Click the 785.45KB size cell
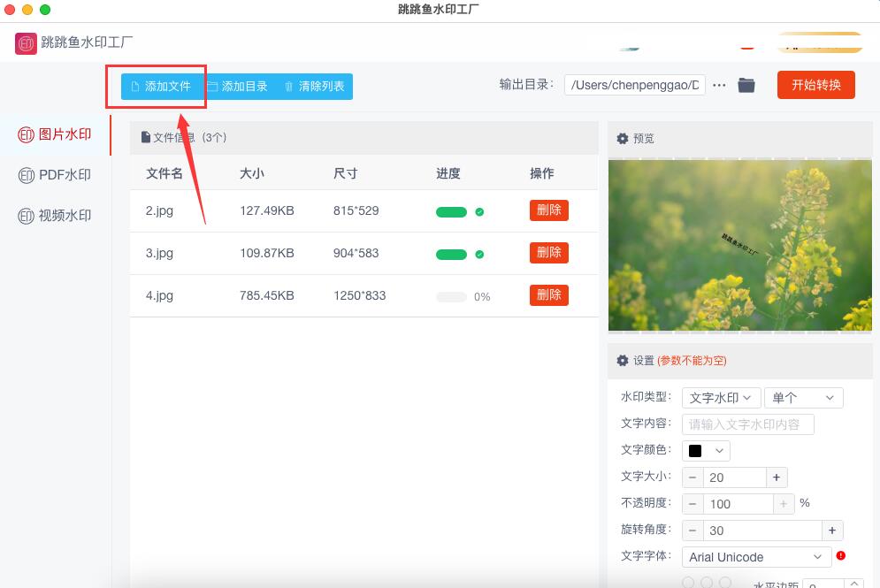This screenshot has height=588, width=880. (x=266, y=295)
